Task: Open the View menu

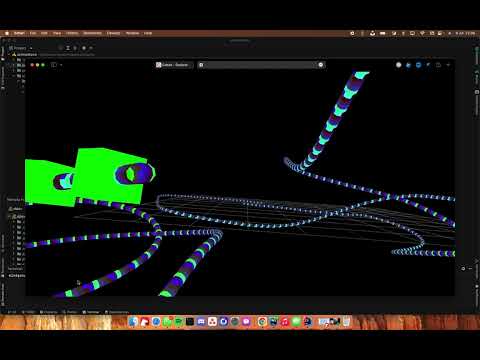Action: coord(57,33)
